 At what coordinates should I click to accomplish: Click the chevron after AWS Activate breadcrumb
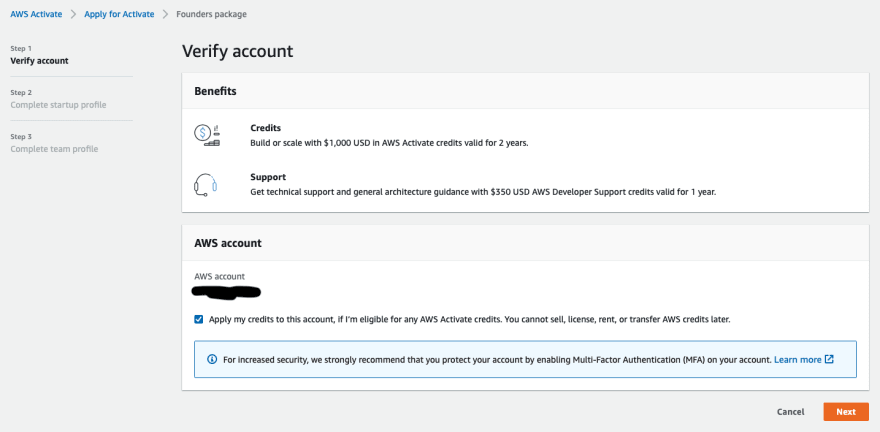click(x=73, y=14)
